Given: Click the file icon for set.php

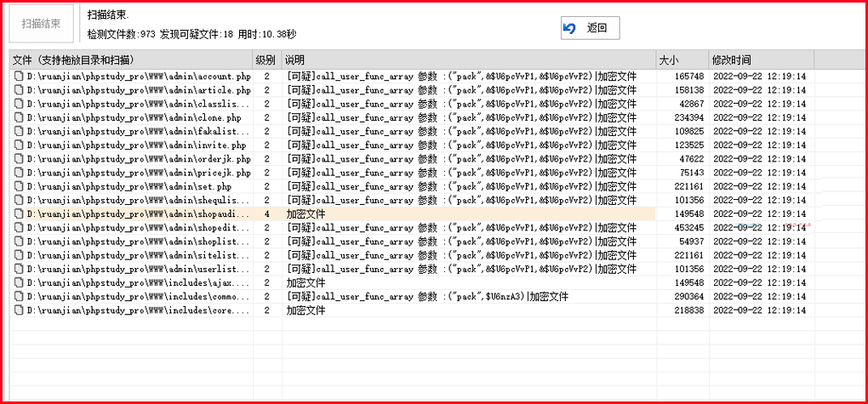Looking at the screenshot, I should [18, 186].
